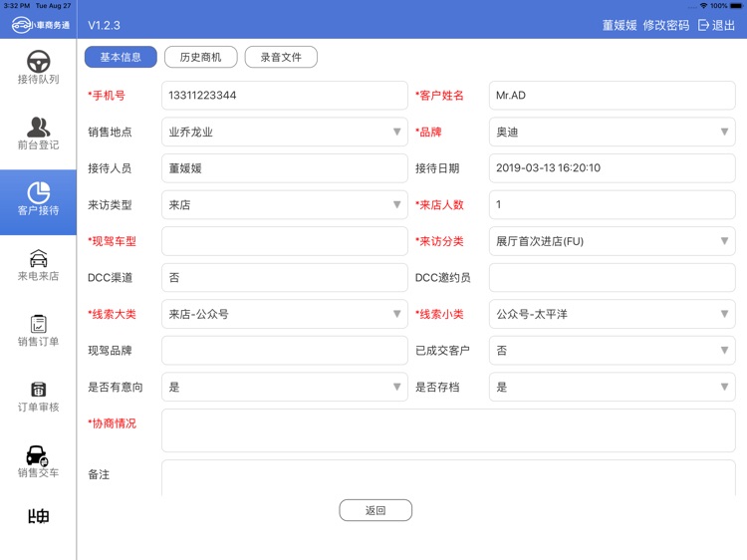Click the 修改密码 link
747x560 pixels.
click(x=665, y=25)
